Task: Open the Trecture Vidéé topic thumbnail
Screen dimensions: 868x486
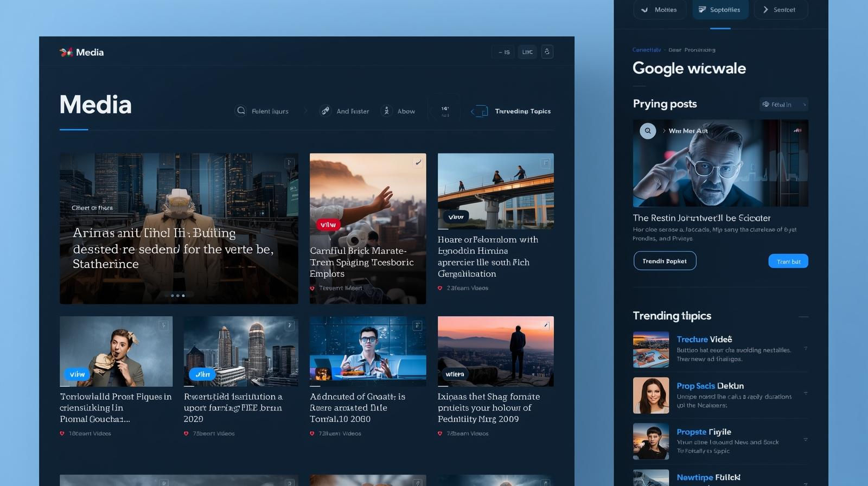Action: point(651,350)
